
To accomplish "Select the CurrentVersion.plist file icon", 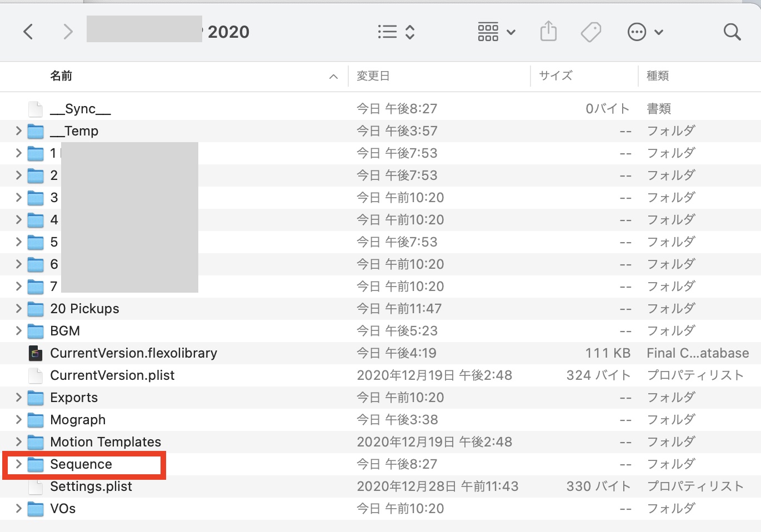I will click(36, 375).
